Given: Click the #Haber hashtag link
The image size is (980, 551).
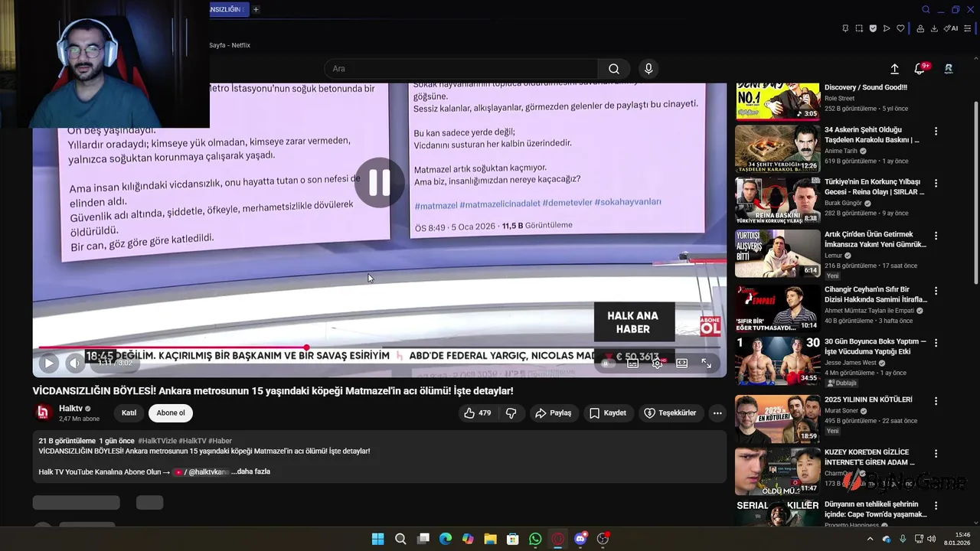Looking at the screenshot, I should [x=220, y=441].
